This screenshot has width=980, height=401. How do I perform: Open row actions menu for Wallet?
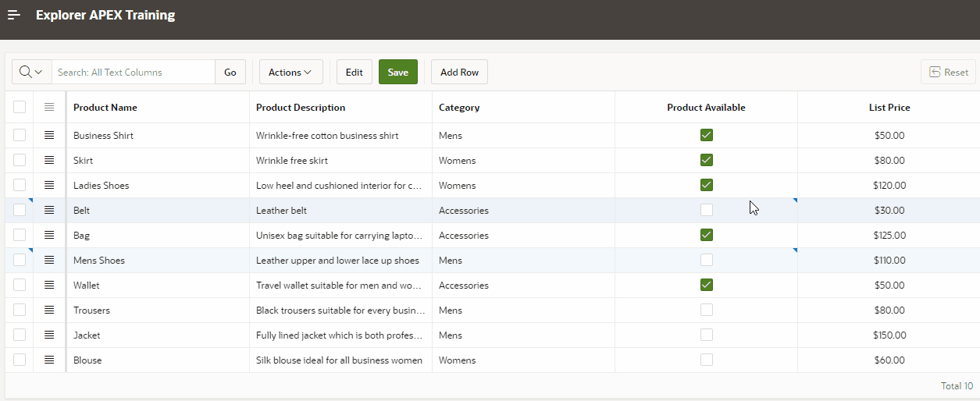(49, 285)
